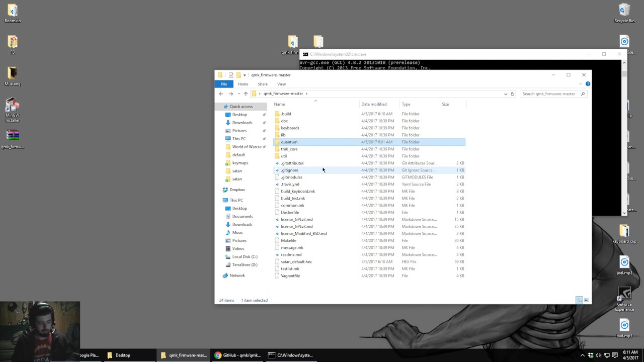Image resolution: width=644 pixels, height=362 pixels.
Task: Sort files by Date modified column
Action: click(374, 104)
